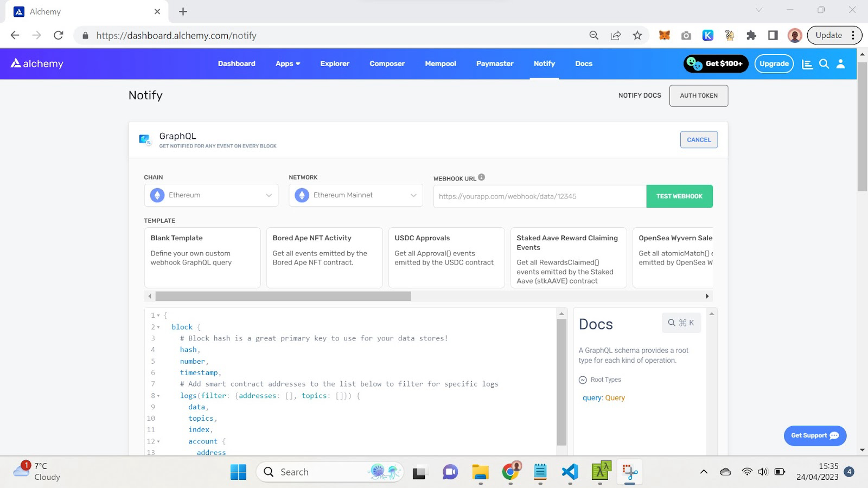Screen dimensions: 868x488
Task: Expand the Apps menu dropdown
Action: coord(288,63)
